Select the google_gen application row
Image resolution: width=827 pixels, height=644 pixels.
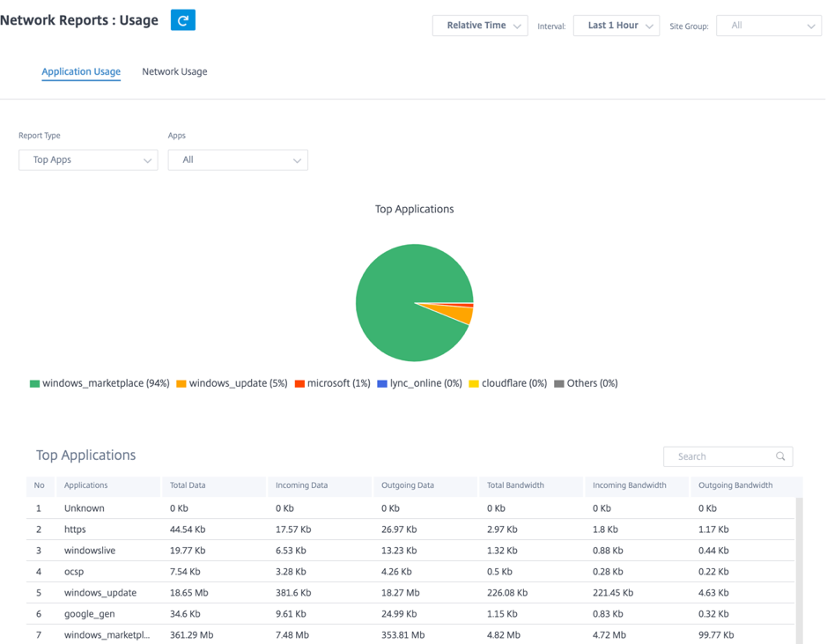pyautogui.click(x=410, y=614)
